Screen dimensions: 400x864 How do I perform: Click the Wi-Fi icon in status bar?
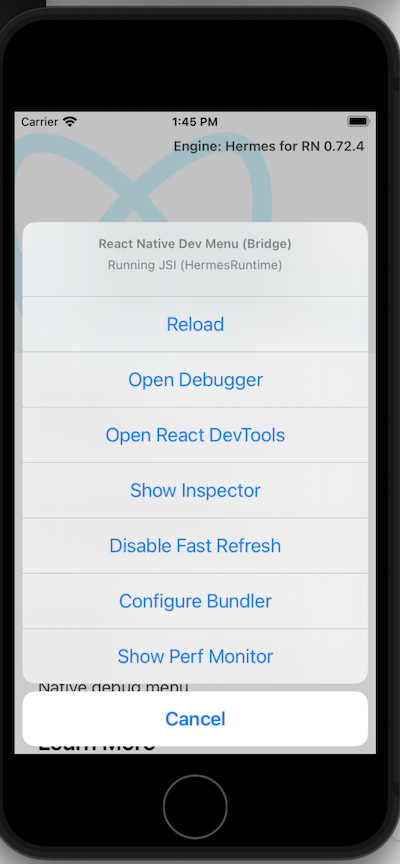point(70,121)
